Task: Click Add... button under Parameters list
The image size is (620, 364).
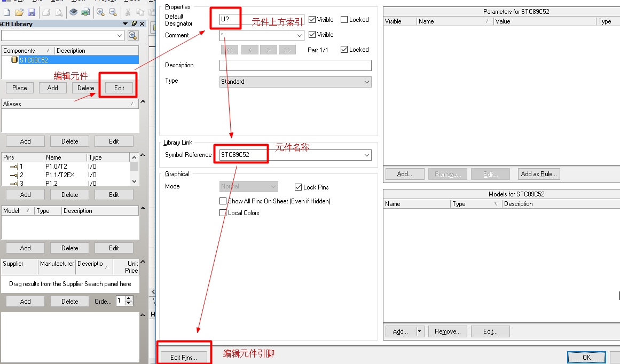Action: (405, 174)
